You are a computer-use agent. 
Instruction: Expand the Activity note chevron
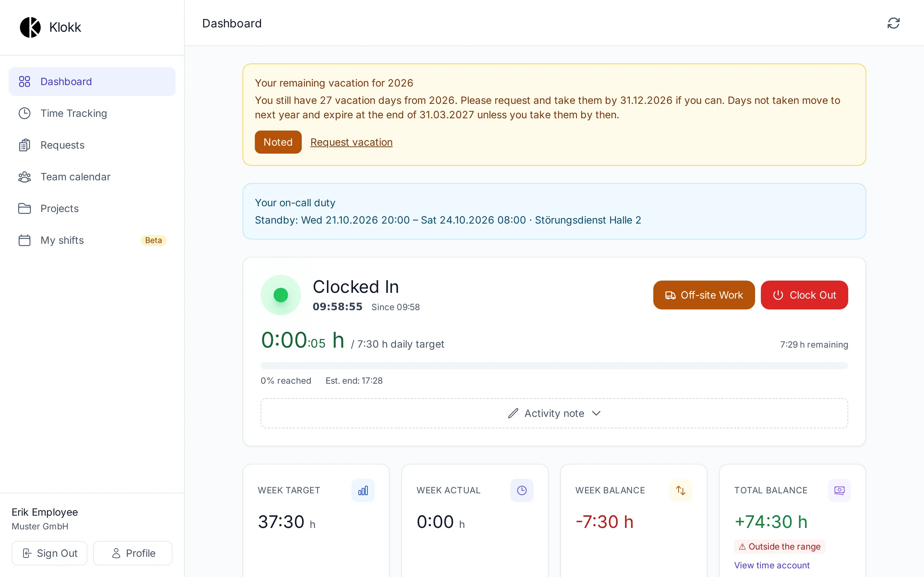tap(596, 413)
